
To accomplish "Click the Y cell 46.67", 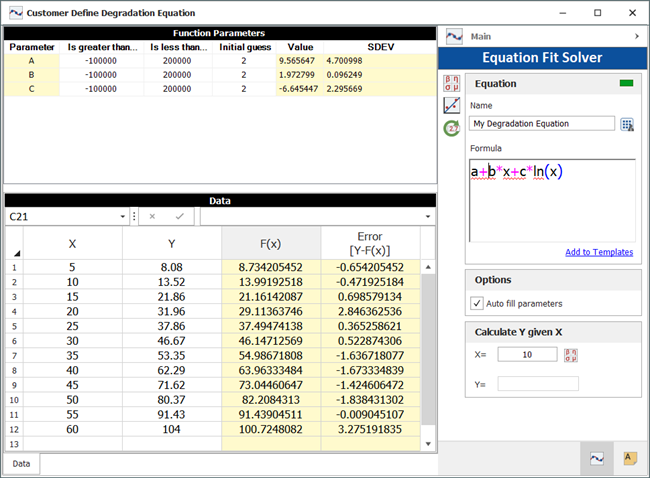I will 172,341.
